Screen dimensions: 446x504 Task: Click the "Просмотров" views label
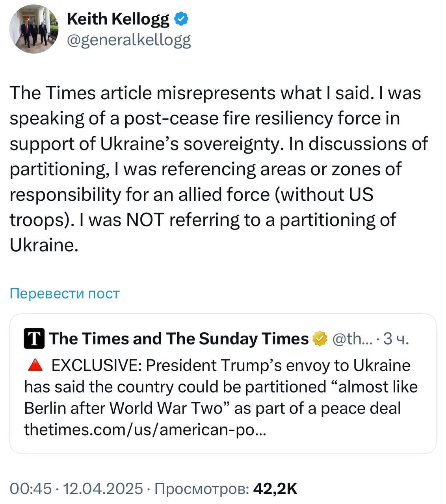pyautogui.click(x=202, y=489)
